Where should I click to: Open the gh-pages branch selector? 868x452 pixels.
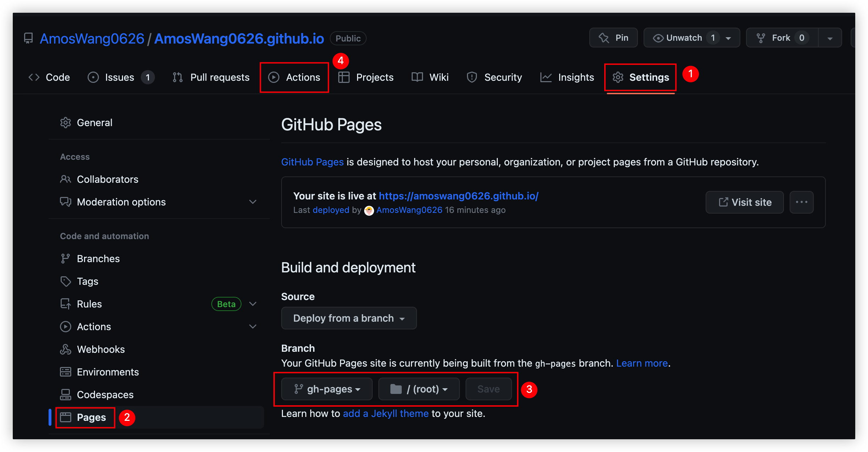tap(327, 389)
